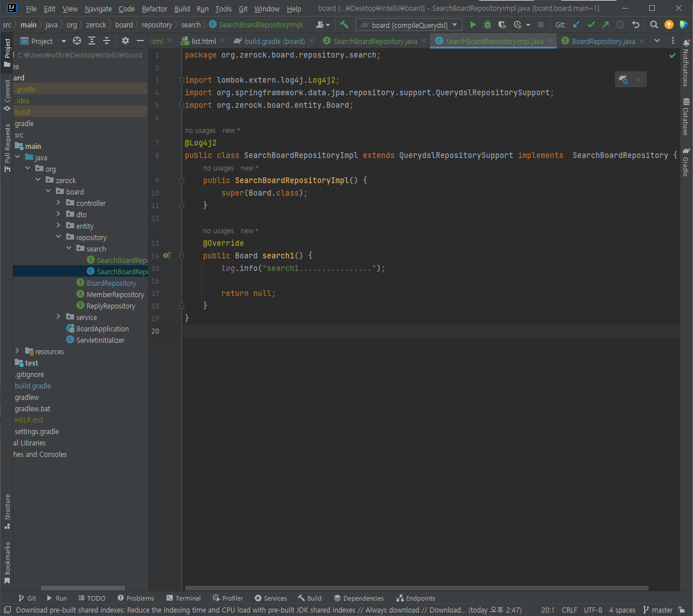
Task: Open the Refactor menu
Action: (155, 9)
